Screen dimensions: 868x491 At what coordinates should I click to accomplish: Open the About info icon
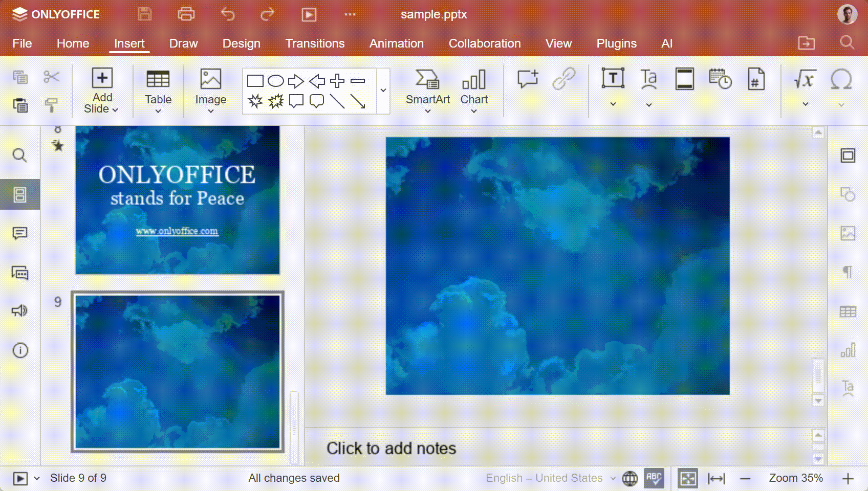tap(20, 350)
